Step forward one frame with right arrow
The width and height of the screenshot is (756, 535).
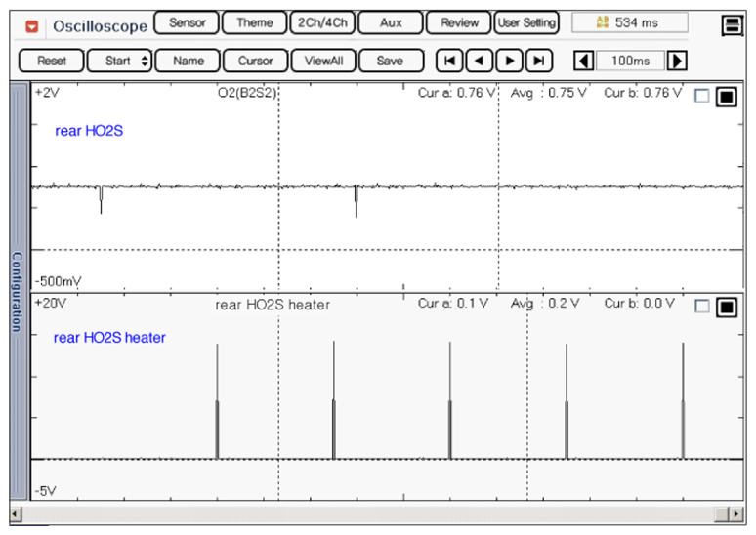[x=508, y=61]
